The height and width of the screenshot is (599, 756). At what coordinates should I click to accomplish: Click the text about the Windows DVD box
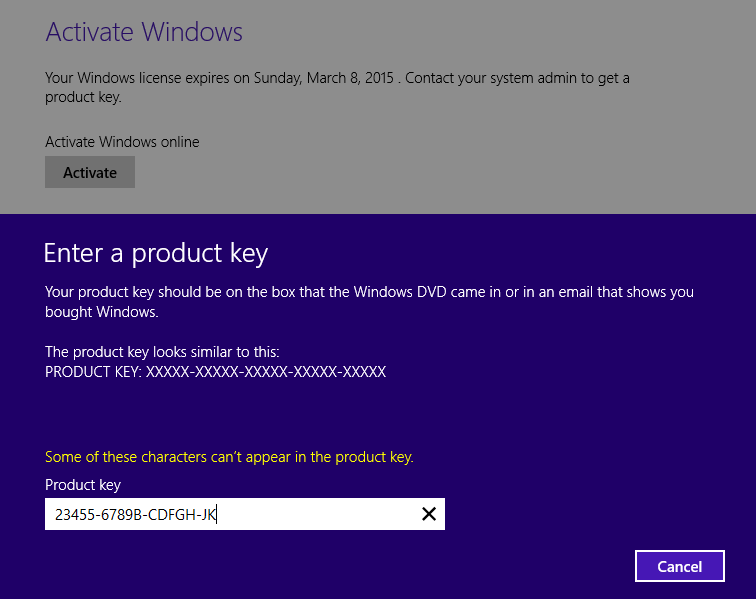[369, 301]
